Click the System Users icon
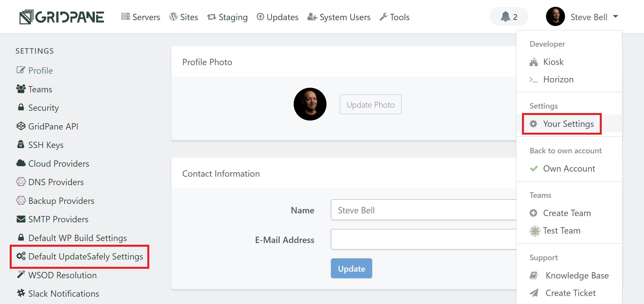This screenshot has height=304, width=644. tap(312, 17)
